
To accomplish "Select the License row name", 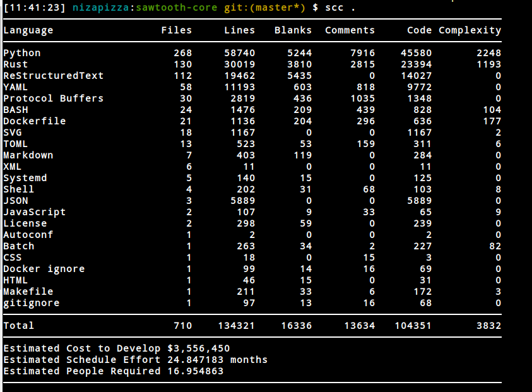I will [x=25, y=223].
